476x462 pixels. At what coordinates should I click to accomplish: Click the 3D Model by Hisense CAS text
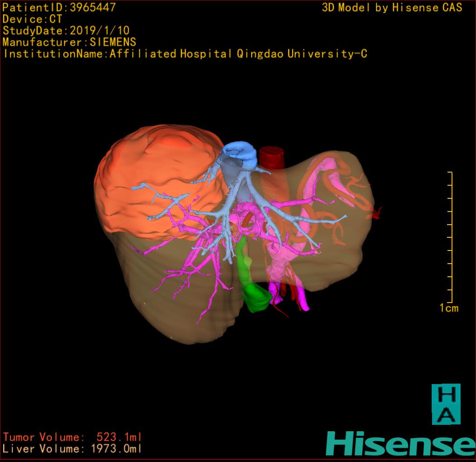(392, 7)
